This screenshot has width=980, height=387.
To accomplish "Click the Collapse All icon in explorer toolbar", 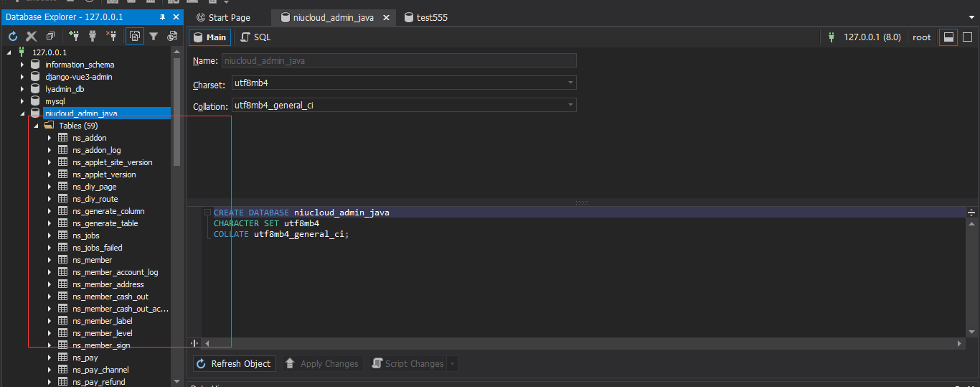I will (50, 36).
